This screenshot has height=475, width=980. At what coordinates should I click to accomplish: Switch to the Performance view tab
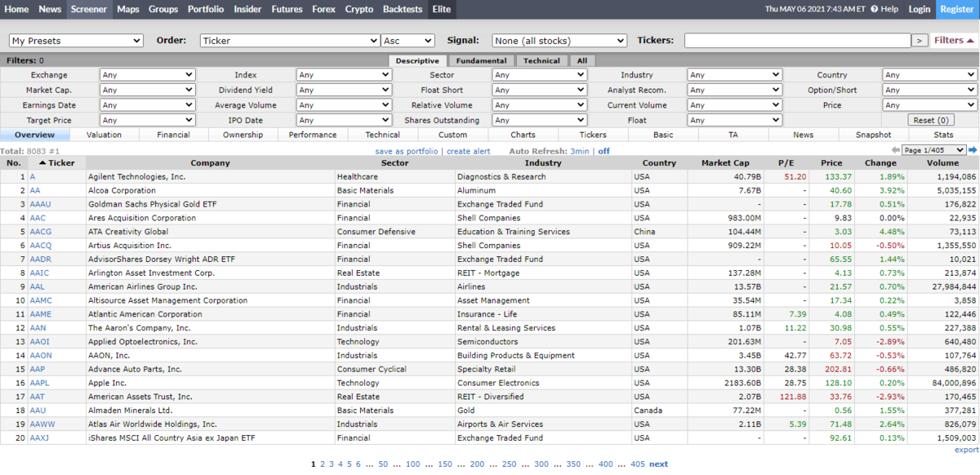[313, 135]
